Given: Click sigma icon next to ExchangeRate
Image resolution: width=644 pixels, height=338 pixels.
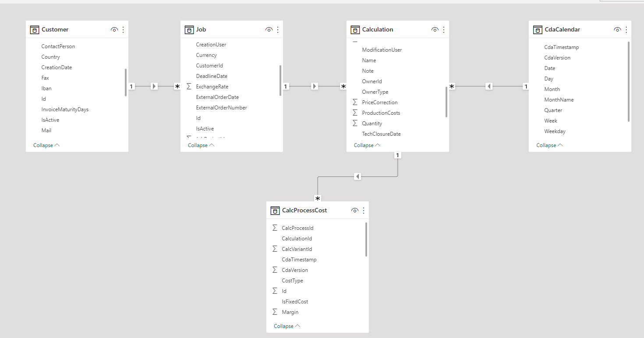Looking at the screenshot, I should pos(189,87).
